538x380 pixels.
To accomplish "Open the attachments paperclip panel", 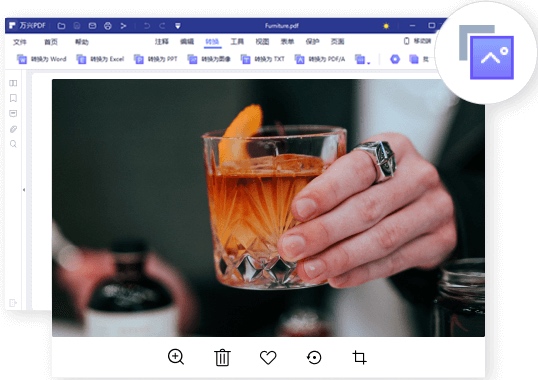I will click(13, 129).
